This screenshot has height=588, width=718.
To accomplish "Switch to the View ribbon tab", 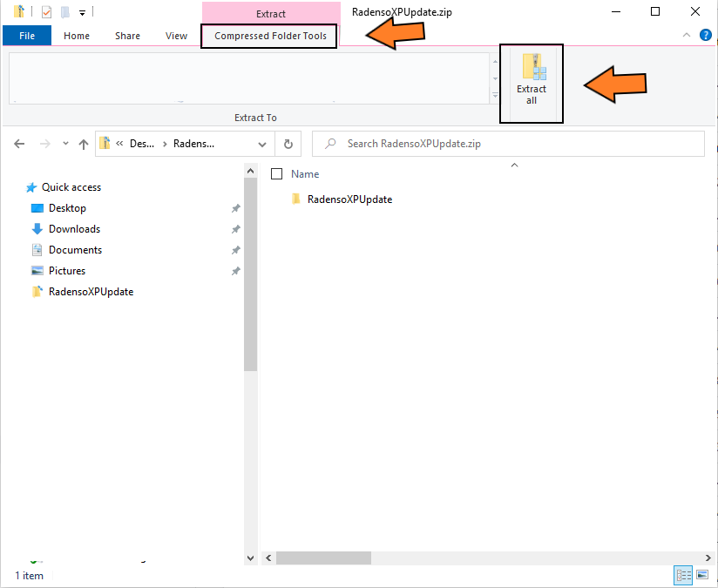I will tap(176, 36).
